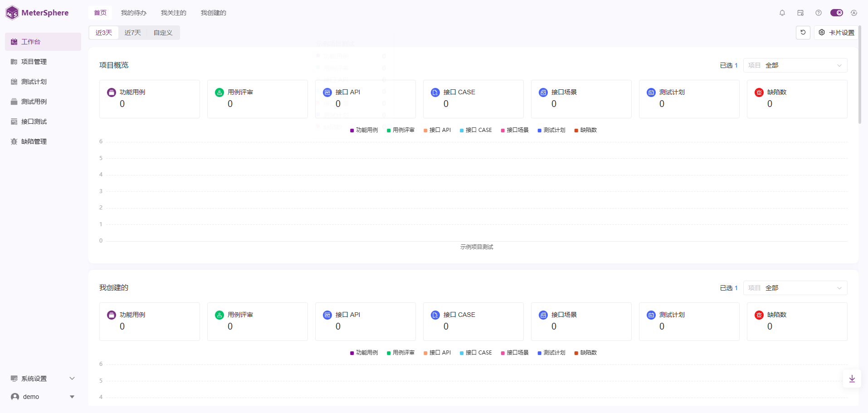Expand the 系统设置 sidebar menu
868x413 pixels.
click(43, 379)
